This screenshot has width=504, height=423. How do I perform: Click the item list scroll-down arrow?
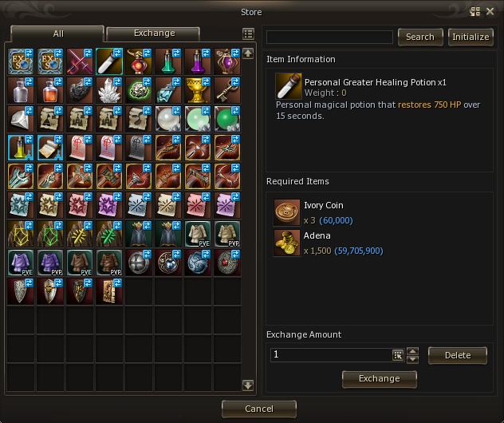[x=248, y=385]
